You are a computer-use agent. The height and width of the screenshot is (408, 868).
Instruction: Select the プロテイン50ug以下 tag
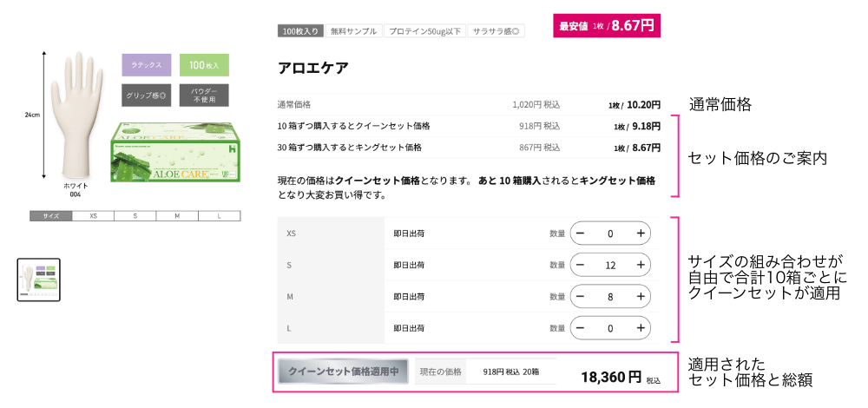(424, 31)
